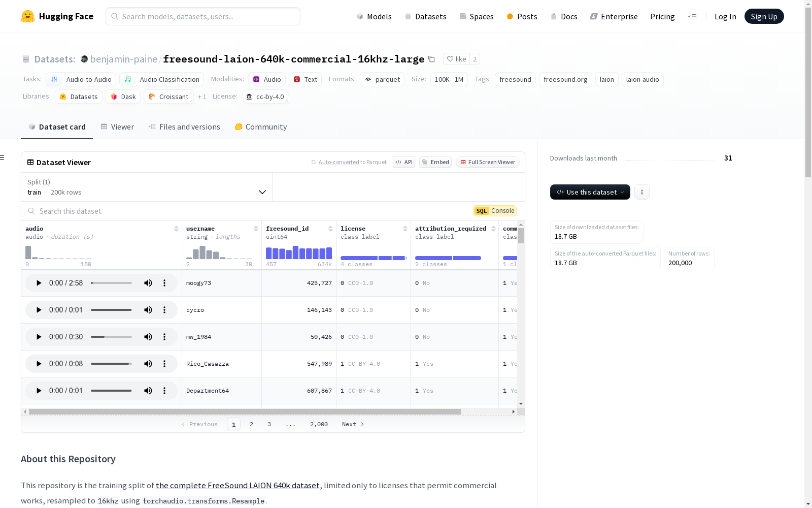Open the Use this dataset dropdown
This screenshot has width=812, height=508.
pyautogui.click(x=590, y=192)
